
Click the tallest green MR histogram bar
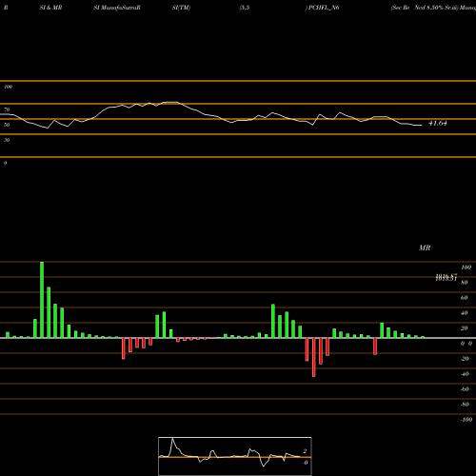click(42, 300)
